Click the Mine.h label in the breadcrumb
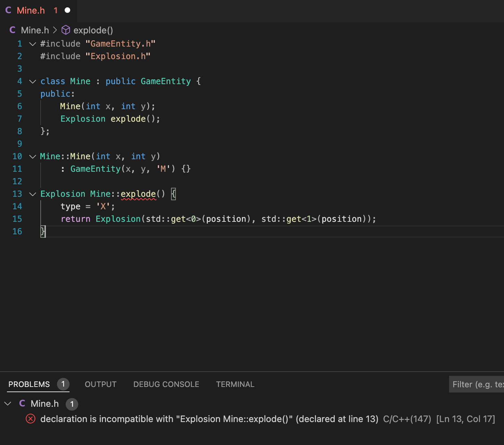The width and height of the screenshot is (504, 445). (x=35, y=30)
